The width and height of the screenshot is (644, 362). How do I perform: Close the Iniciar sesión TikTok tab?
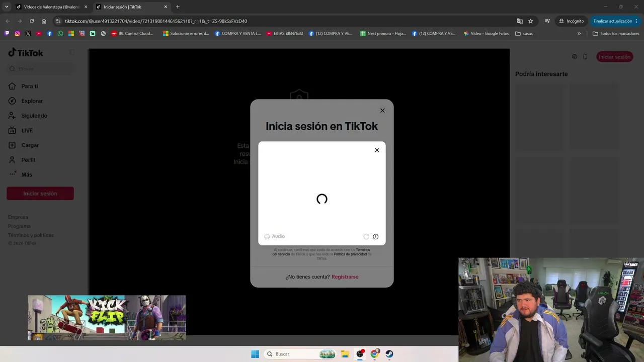[166, 7]
